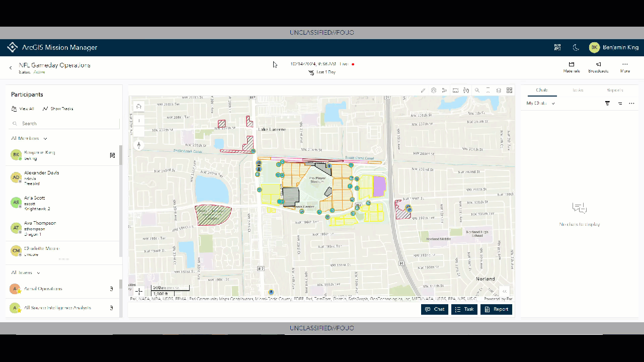644x362 pixels.
Task: Click the icon at right of Benjamin King's row
Action: point(113,155)
